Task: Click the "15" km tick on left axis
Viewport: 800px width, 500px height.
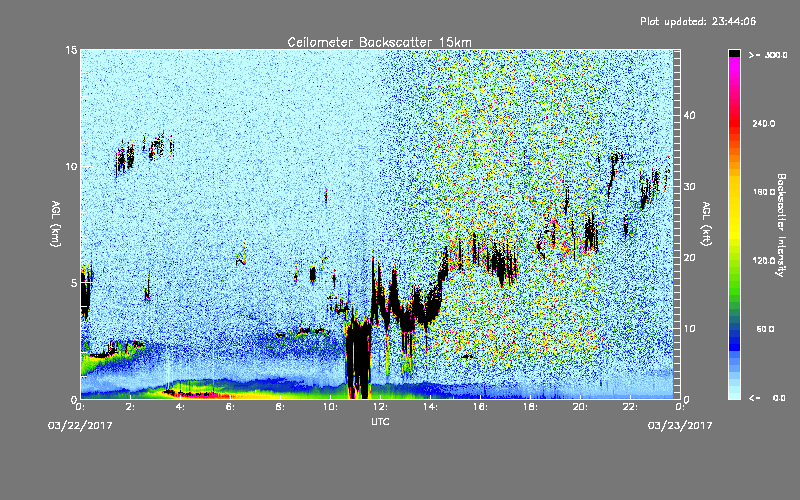Action: pyautogui.click(x=71, y=50)
